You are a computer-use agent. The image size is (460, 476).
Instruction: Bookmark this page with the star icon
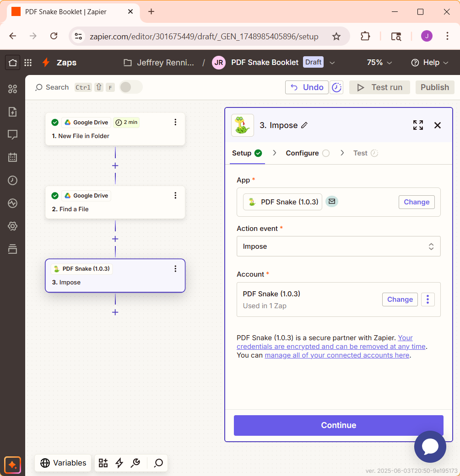coord(336,37)
